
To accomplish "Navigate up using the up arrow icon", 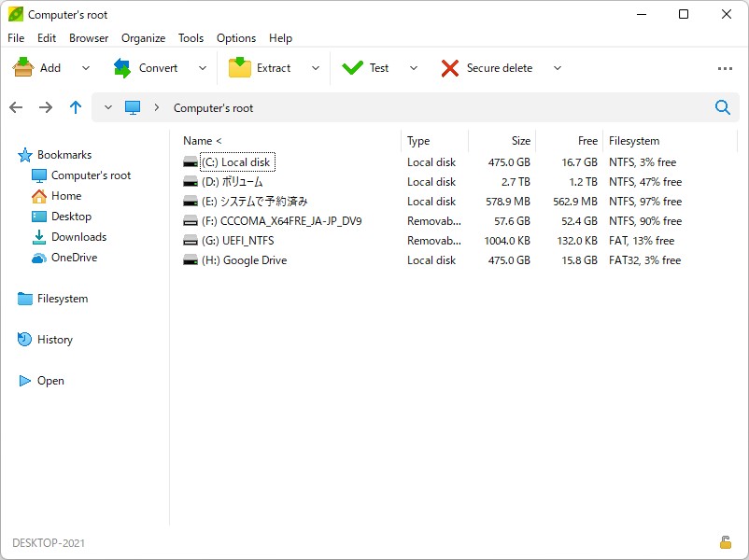I will [76, 107].
